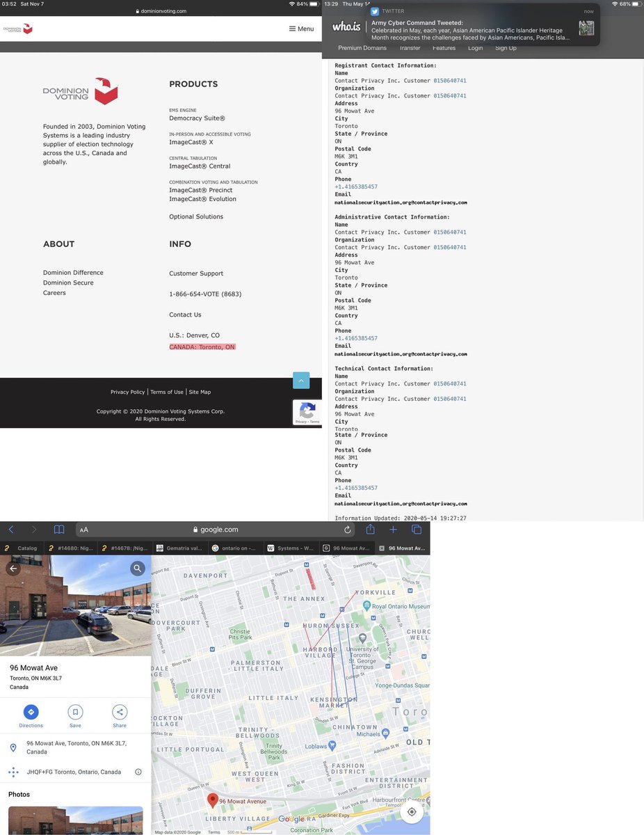Click phone number under Registrant Contact

pos(356,186)
